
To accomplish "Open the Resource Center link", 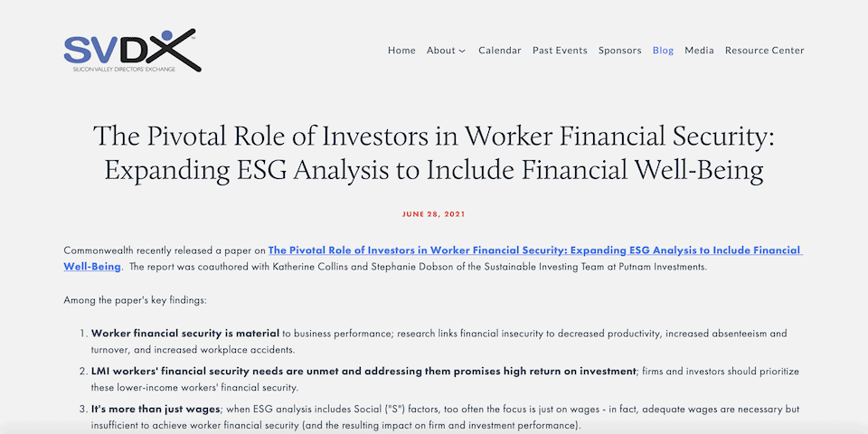I will point(765,51).
